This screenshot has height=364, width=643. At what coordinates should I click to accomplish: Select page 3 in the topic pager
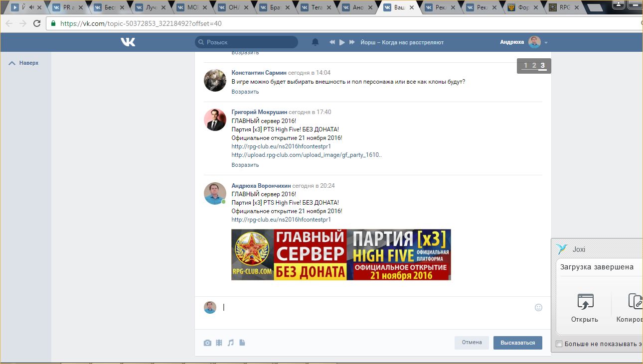click(543, 66)
